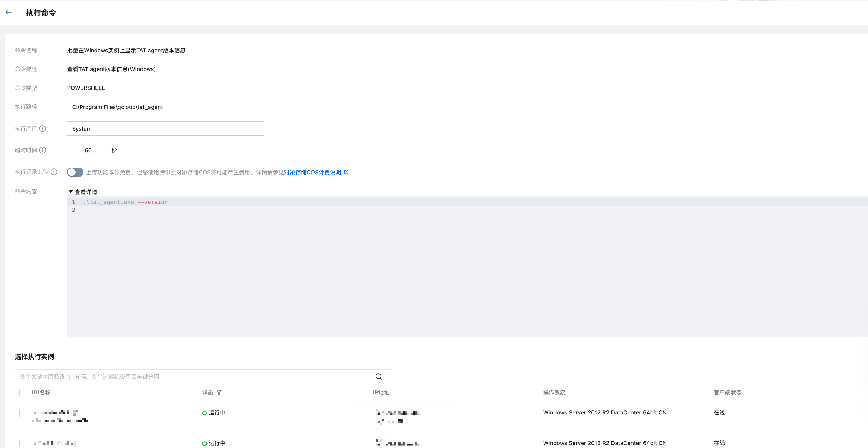Open the 对象存储COS计费说明 link
868x448 pixels.
(x=312, y=172)
